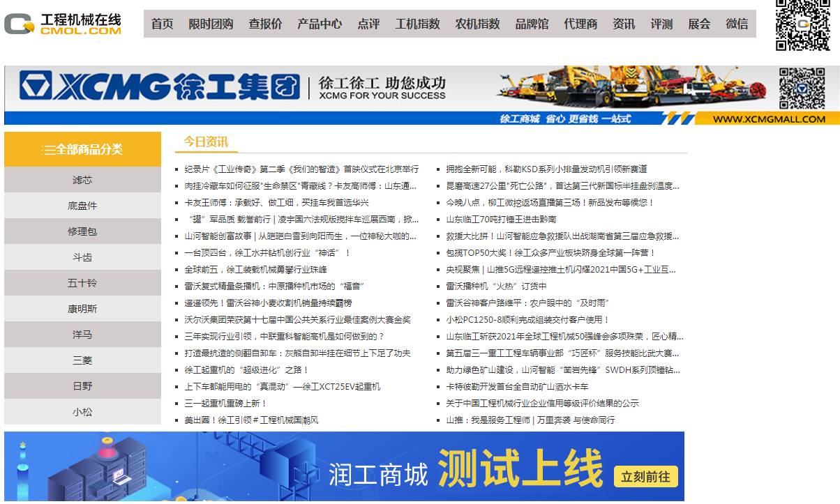Select the 洋马 brand category
Screen dimensions: 840x504
point(82,335)
